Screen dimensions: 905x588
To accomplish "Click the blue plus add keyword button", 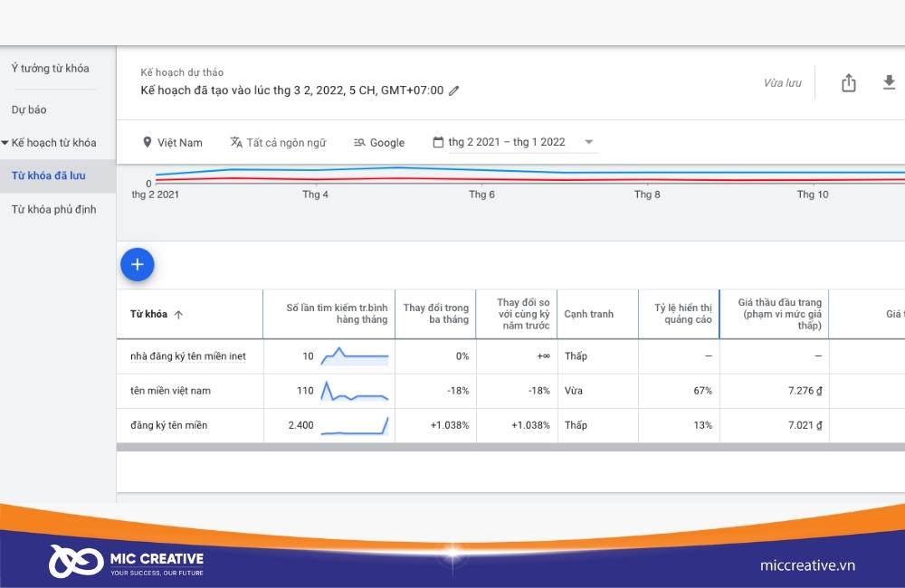I will 138,265.
